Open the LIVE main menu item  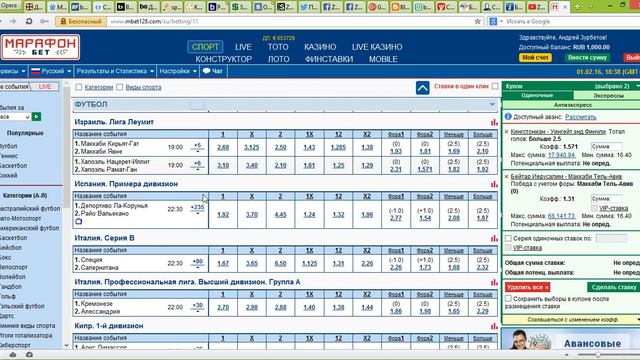point(243,47)
